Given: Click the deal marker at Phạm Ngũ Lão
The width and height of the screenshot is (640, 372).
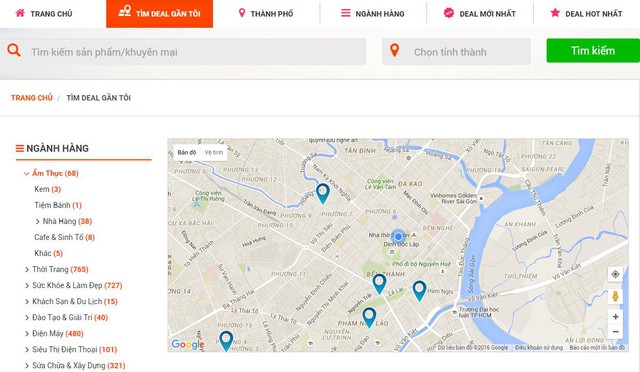Looking at the screenshot, I should point(369,318).
